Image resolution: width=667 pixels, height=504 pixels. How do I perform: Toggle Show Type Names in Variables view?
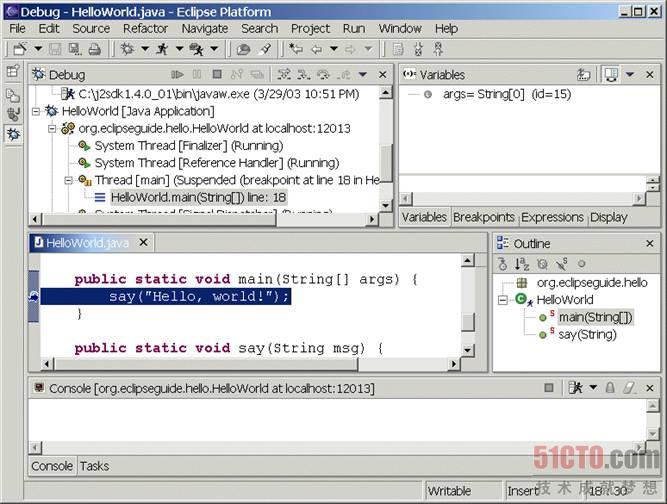583,75
